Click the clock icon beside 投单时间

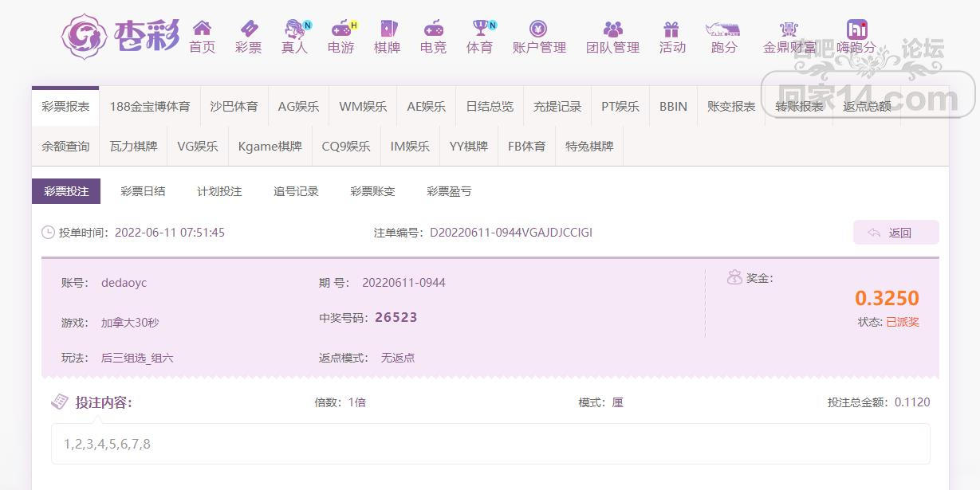point(49,233)
